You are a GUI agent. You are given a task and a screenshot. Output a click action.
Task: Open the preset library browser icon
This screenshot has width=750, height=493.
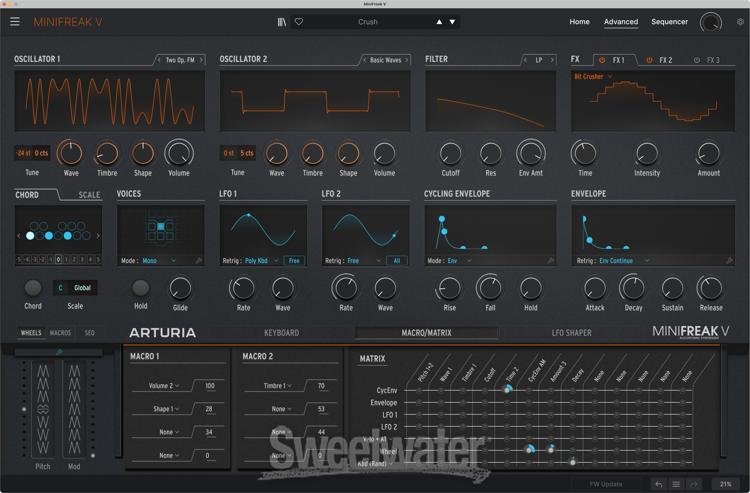[282, 22]
